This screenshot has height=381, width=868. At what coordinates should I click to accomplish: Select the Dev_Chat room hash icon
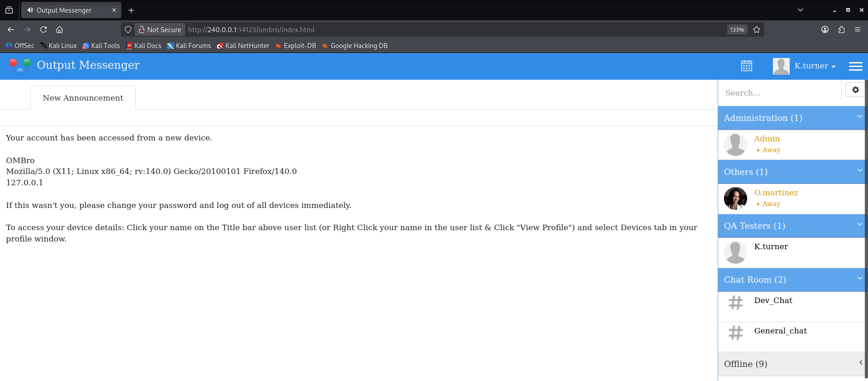click(x=736, y=303)
